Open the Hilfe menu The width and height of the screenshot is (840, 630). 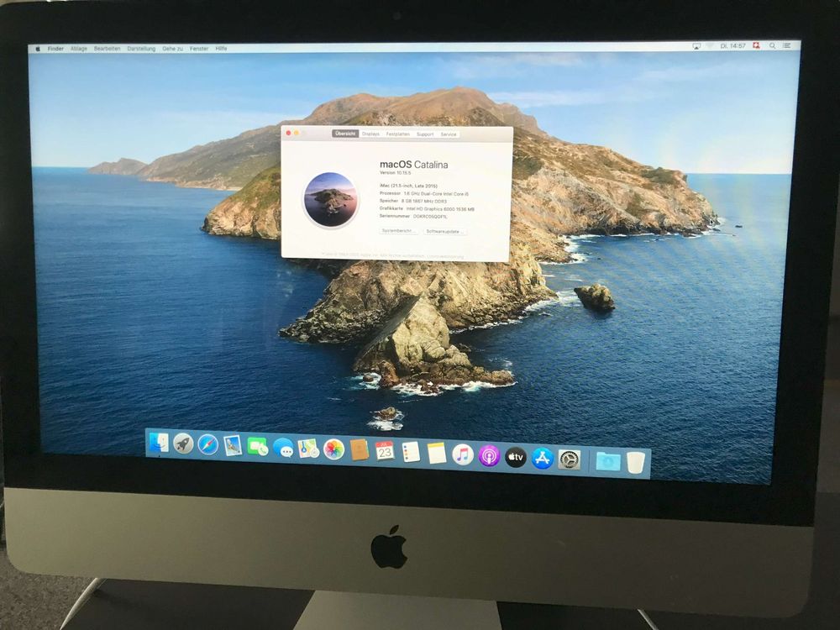click(221, 49)
